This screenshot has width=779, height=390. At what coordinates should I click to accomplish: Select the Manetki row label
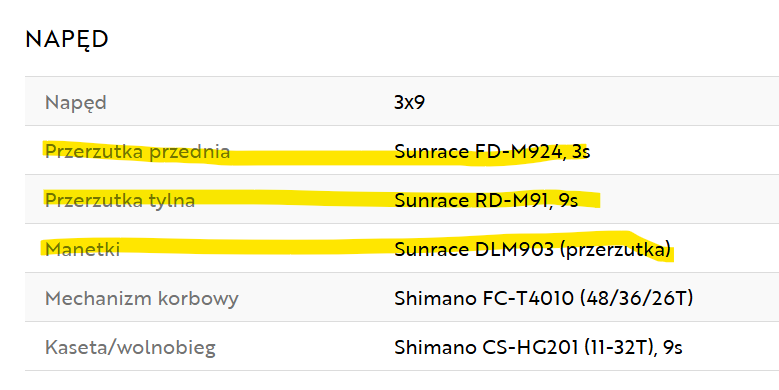[82, 249]
